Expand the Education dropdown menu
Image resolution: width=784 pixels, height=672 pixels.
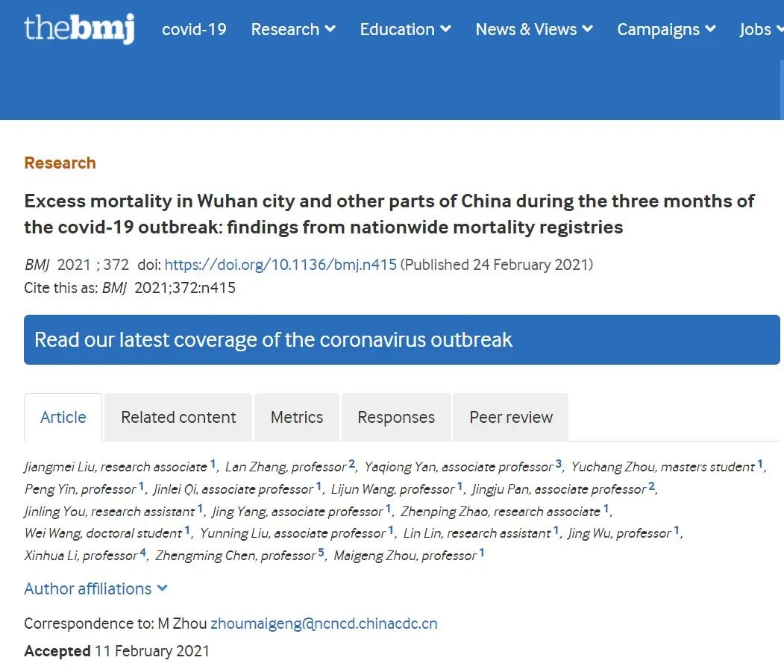click(x=406, y=30)
